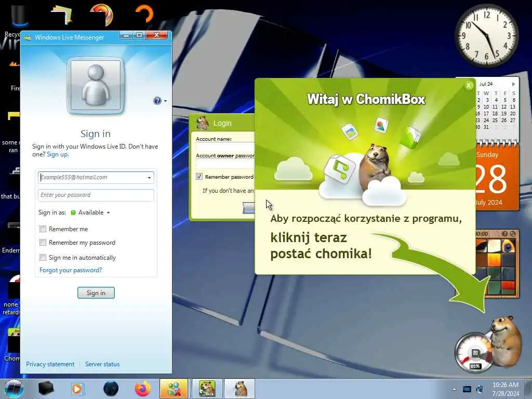Launch Firefox from the taskbar

click(143, 389)
